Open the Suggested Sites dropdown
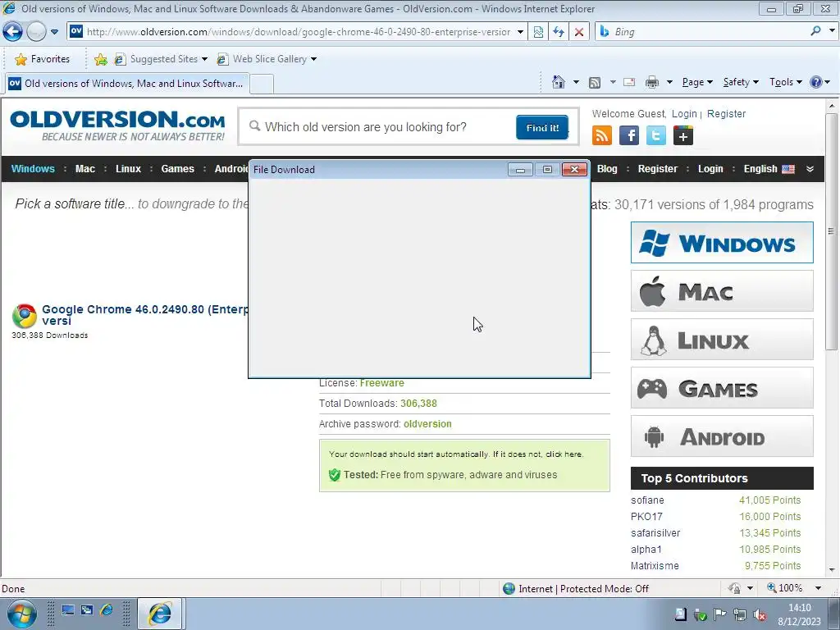This screenshot has width=840, height=630. pyautogui.click(x=161, y=59)
